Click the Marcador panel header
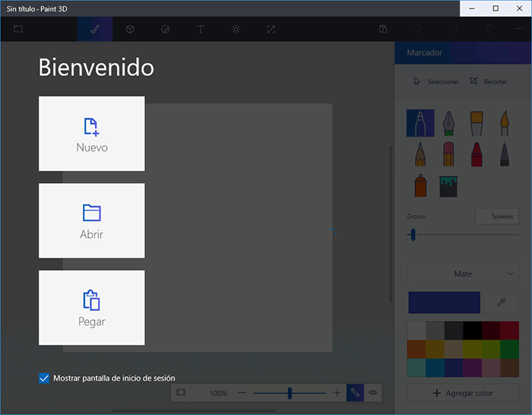Viewport: 532px width, 415px height. (463, 52)
